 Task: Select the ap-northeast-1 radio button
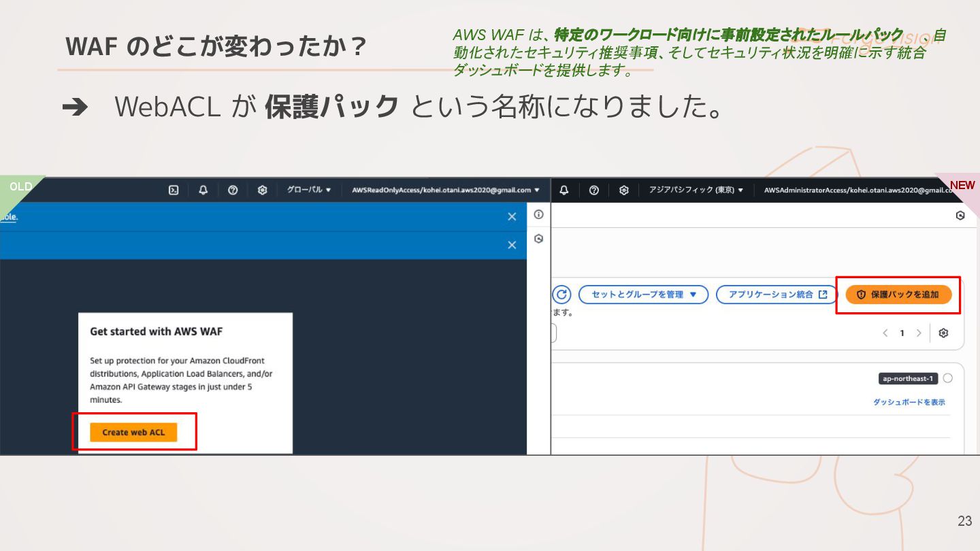tap(948, 378)
